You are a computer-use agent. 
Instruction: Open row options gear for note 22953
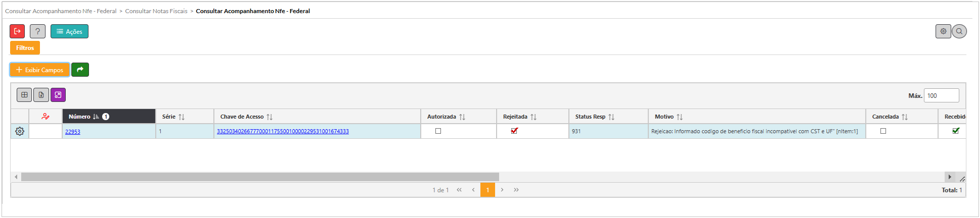point(20,131)
